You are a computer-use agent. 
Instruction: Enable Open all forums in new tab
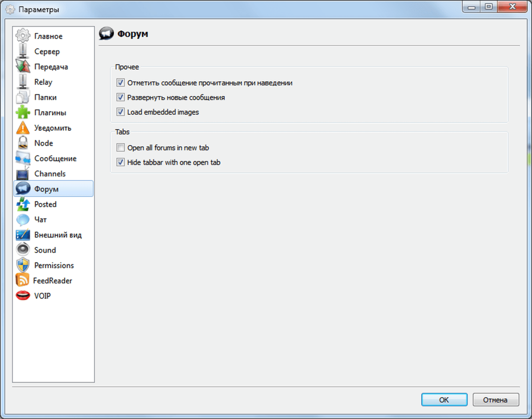[121, 148]
